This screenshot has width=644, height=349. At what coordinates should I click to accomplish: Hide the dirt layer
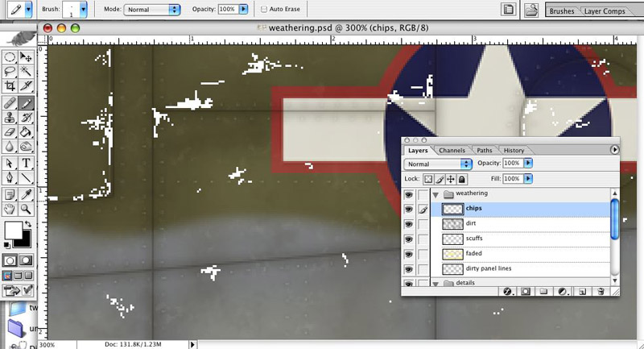point(409,224)
